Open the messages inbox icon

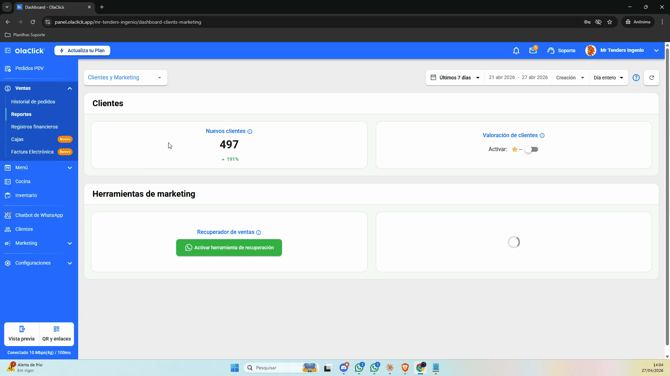(x=533, y=50)
